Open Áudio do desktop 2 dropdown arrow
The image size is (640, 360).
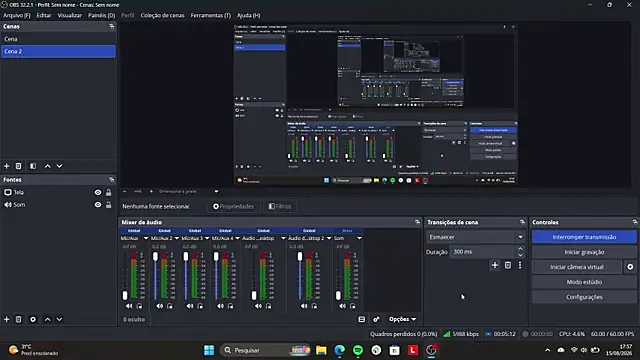329,238
